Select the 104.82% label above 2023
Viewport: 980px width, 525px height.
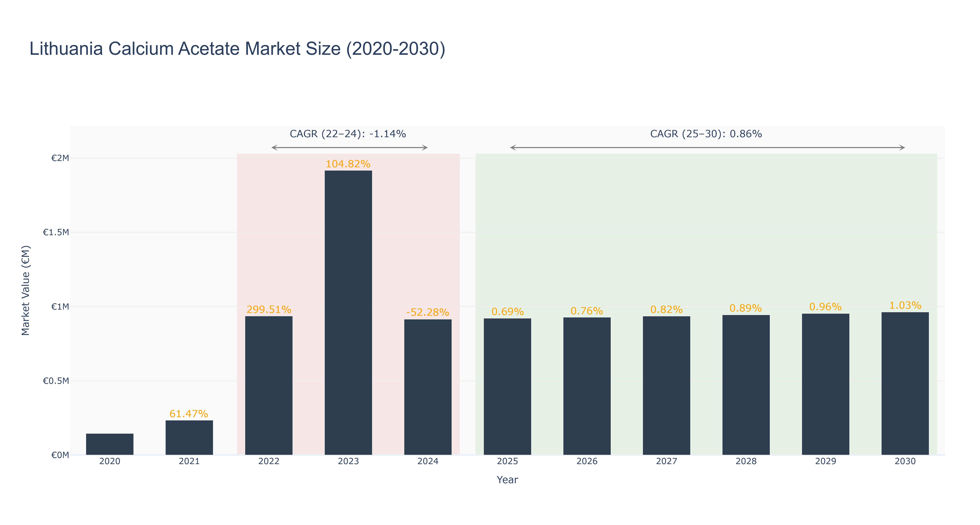(348, 164)
